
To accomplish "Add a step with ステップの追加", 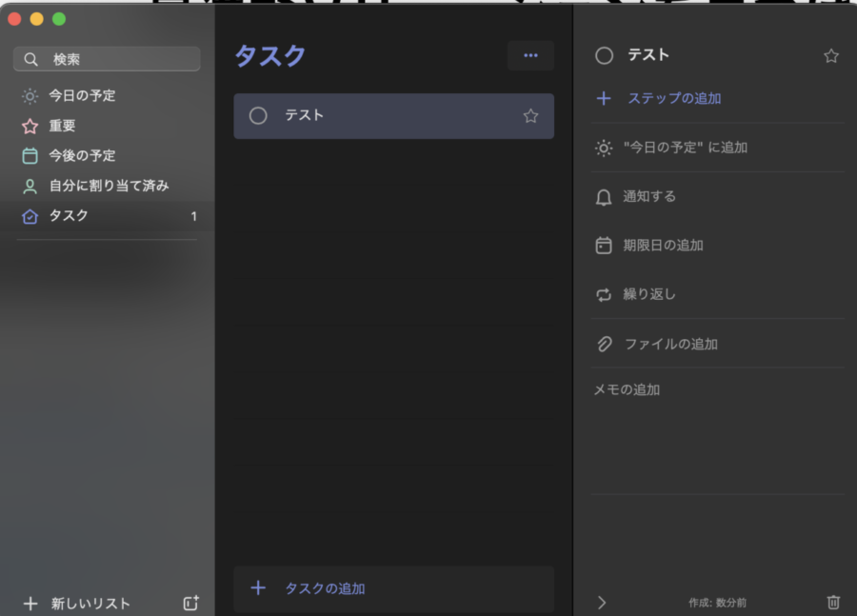I will click(x=674, y=98).
